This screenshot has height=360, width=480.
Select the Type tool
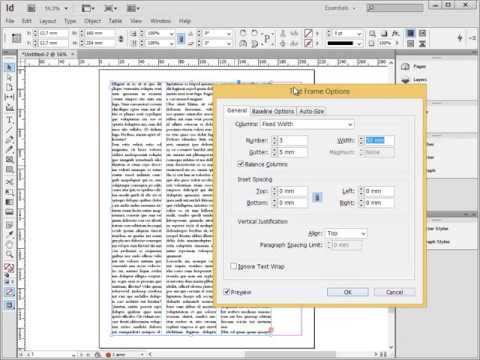(9, 120)
